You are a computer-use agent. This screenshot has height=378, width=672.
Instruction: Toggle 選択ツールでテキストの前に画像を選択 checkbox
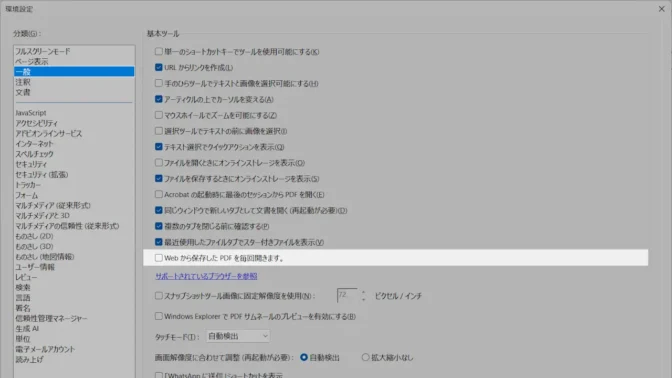coord(159,131)
